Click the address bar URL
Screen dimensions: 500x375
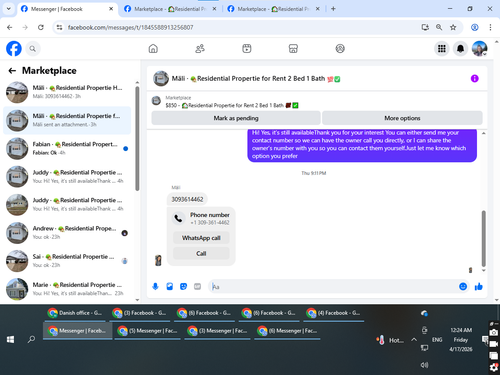click(130, 27)
